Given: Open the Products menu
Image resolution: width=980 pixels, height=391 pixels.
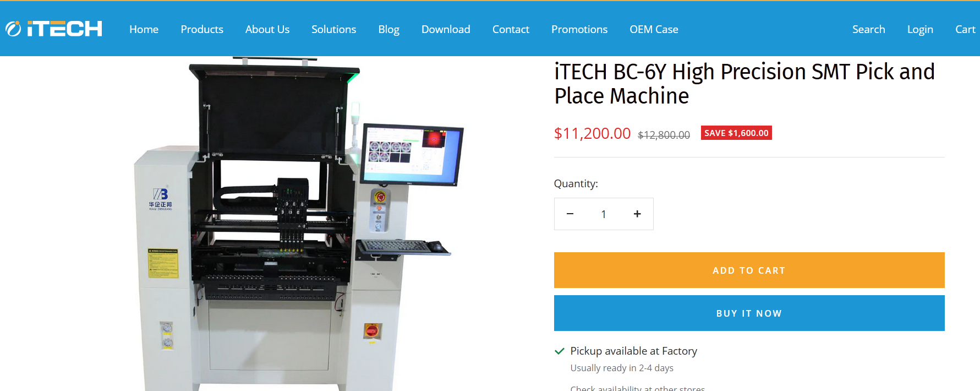Looking at the screenshot, I should pyautogui.click(x=202, y=29).
